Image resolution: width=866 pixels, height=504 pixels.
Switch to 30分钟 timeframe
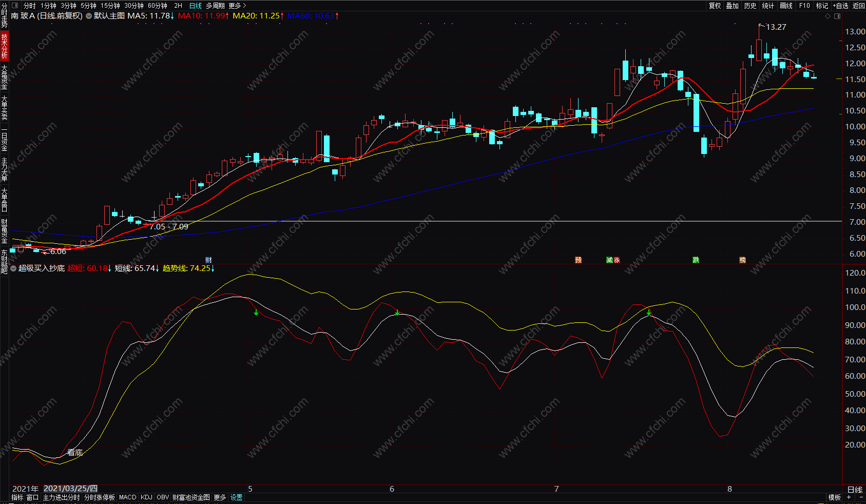134,6
